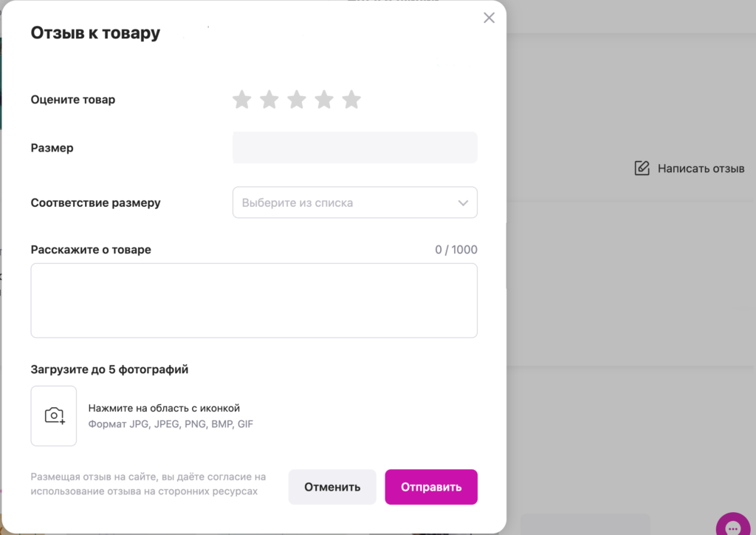Submit the review with Отправить
756x535 pixels.
(x=431, y=487)
